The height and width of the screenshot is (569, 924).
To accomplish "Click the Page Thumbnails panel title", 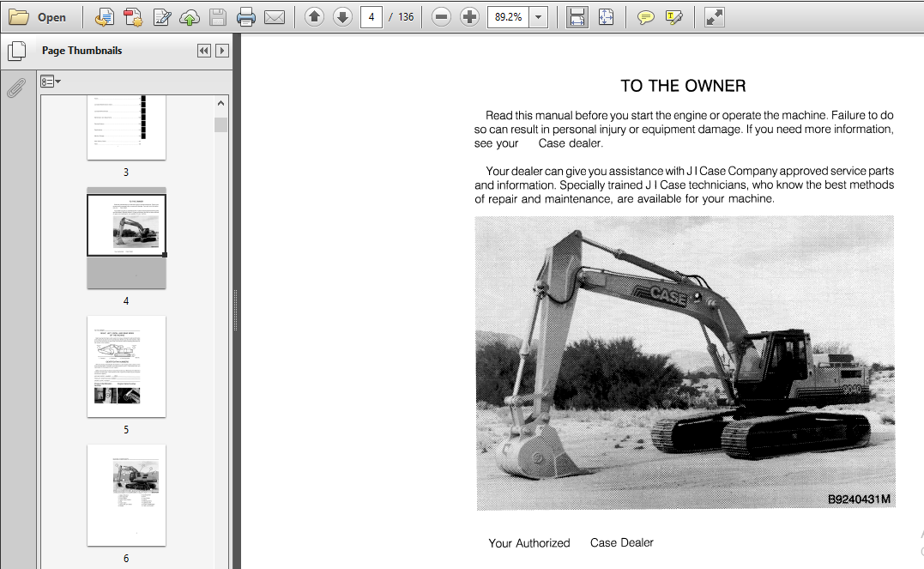I will coord(82,51).
